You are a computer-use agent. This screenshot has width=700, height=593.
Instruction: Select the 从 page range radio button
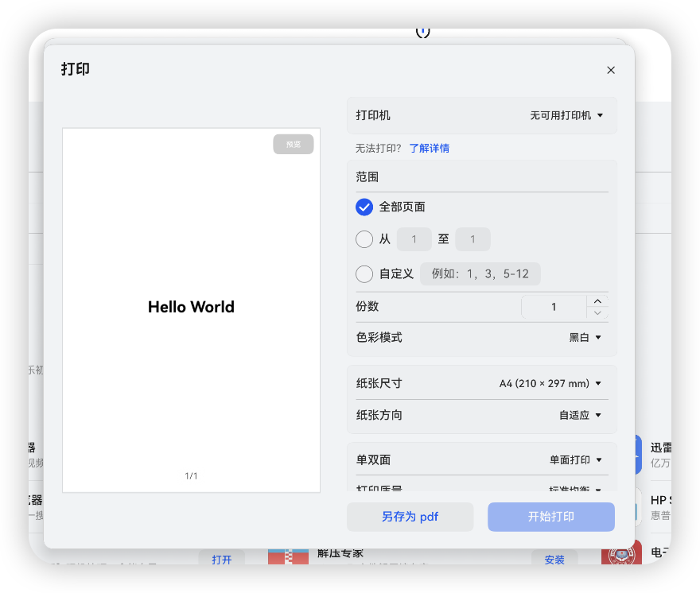(x=364, y=239)
